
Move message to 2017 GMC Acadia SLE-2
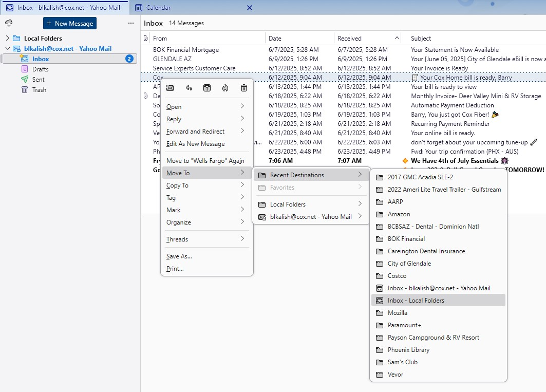pyautogui.click(x=438, y=177)
